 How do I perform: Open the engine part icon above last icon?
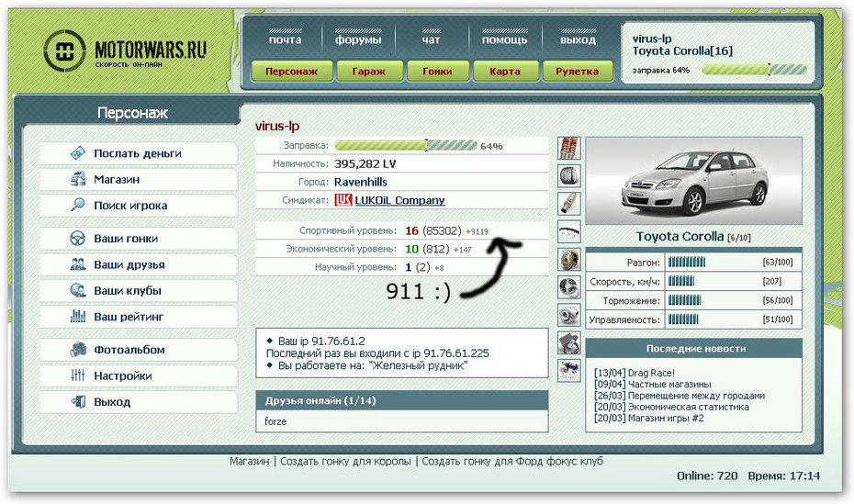click(x=569, y=343)
